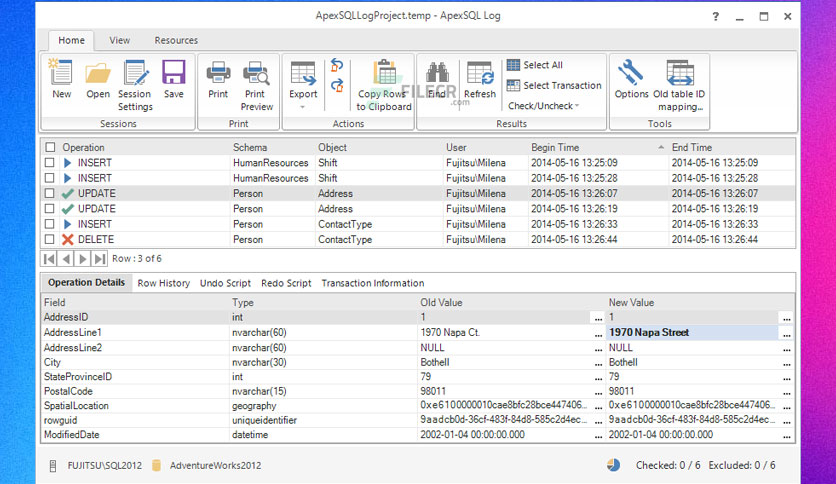Click the redo script arrow icon
The width and height of the screenshot is (836, 484).
337,85
